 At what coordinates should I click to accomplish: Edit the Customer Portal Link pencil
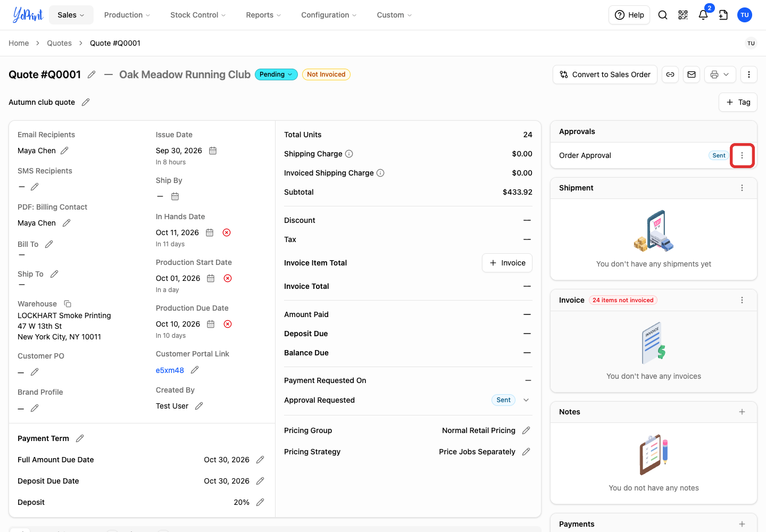(x=195, y=370)
